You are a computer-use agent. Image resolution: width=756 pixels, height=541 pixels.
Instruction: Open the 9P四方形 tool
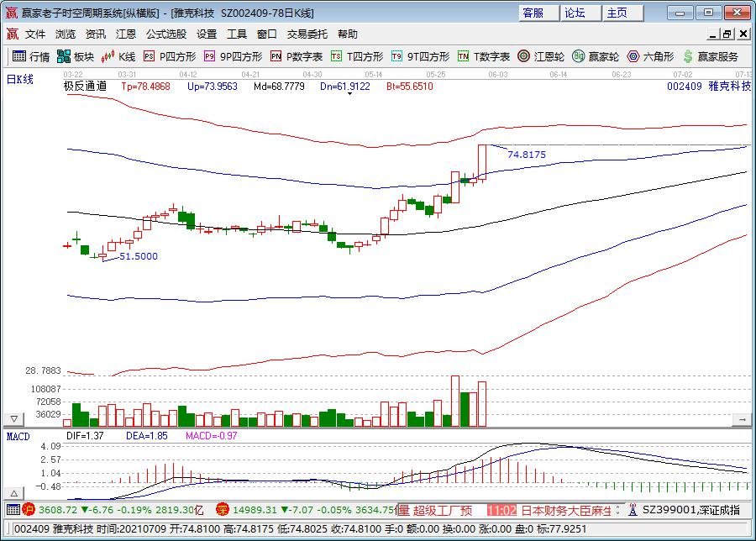coord(233,56)
